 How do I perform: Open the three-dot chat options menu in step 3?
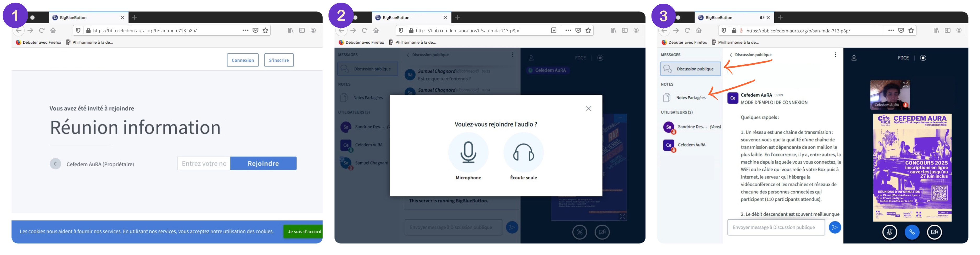[x=835, y=55]
